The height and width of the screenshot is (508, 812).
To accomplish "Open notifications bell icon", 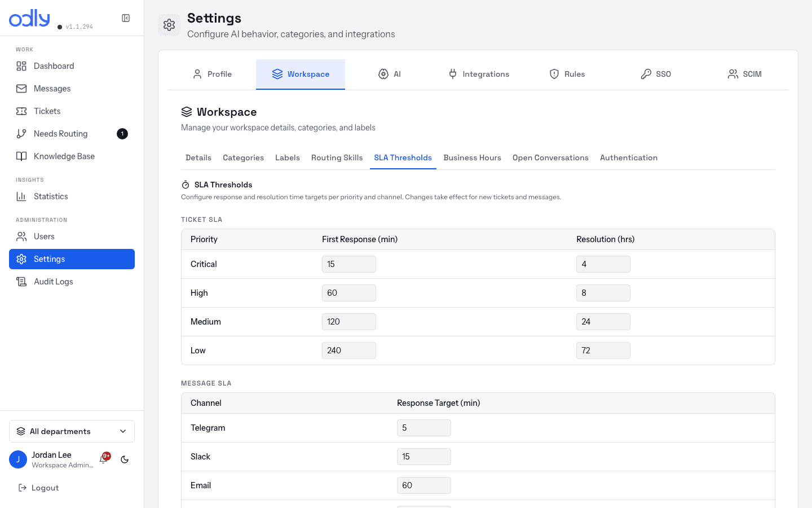I will 103,459.
